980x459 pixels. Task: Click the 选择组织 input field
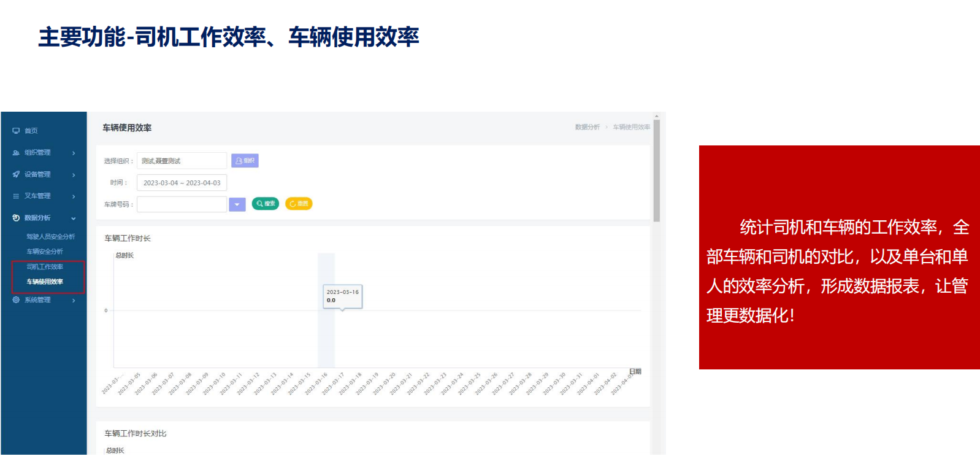182,161
